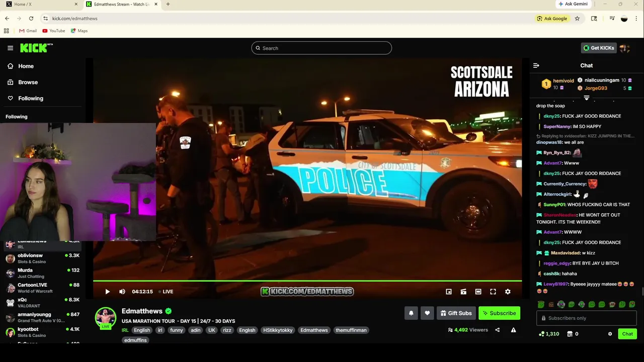
Task: Click the browser address bar URL
Action: [75, 19]
